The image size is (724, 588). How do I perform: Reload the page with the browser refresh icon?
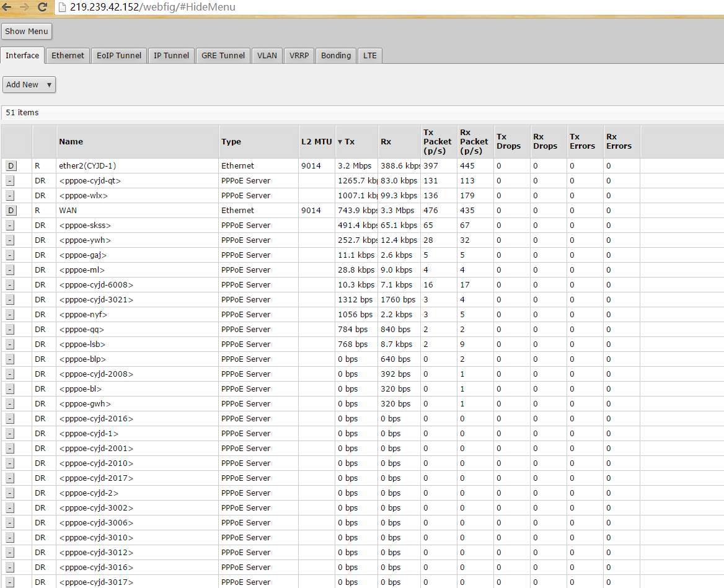click(42, 7)
